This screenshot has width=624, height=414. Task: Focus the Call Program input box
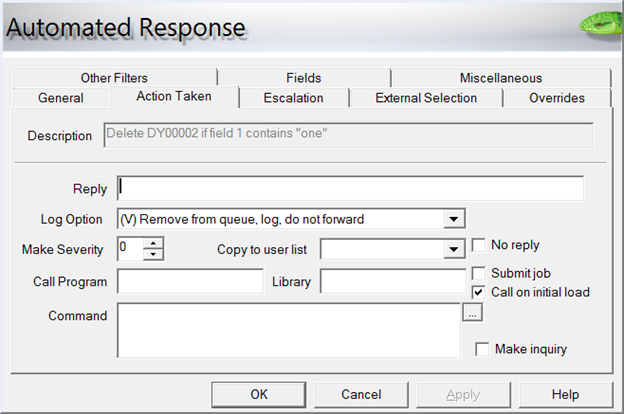coord(190,282)
